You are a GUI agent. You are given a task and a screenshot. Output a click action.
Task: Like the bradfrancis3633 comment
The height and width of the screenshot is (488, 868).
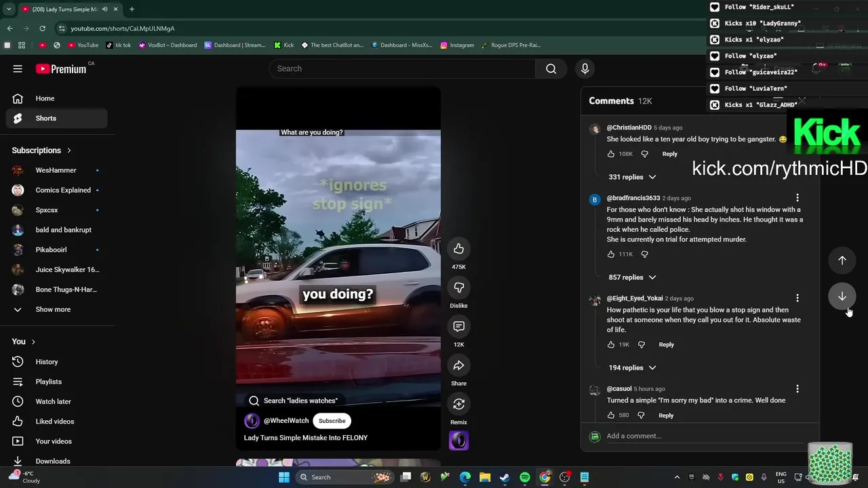point(611,254)
